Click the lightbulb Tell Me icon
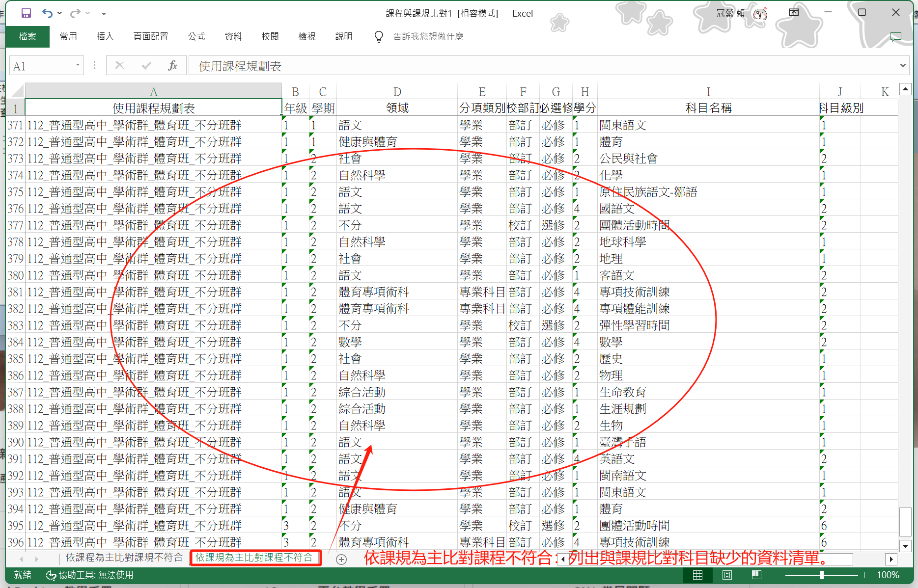The width and height of the screenshot is (918, 588). pos(379,37)
